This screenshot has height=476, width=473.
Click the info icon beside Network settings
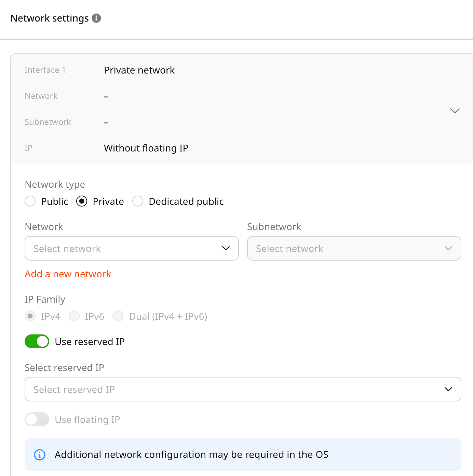pyautogui.click(x=96, y=18)
